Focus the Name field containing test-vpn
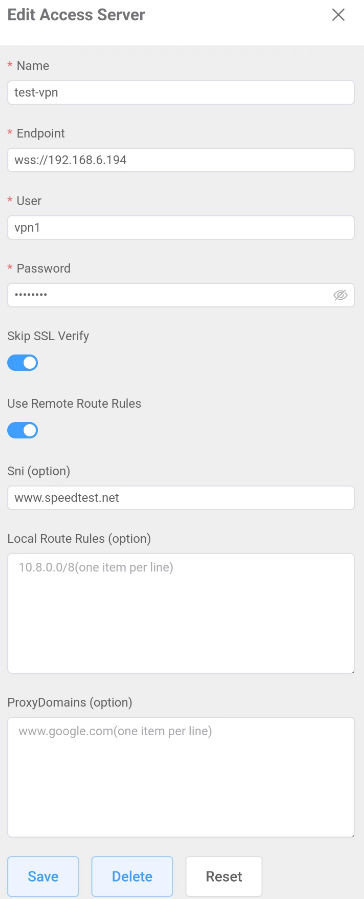 [181, 92]
